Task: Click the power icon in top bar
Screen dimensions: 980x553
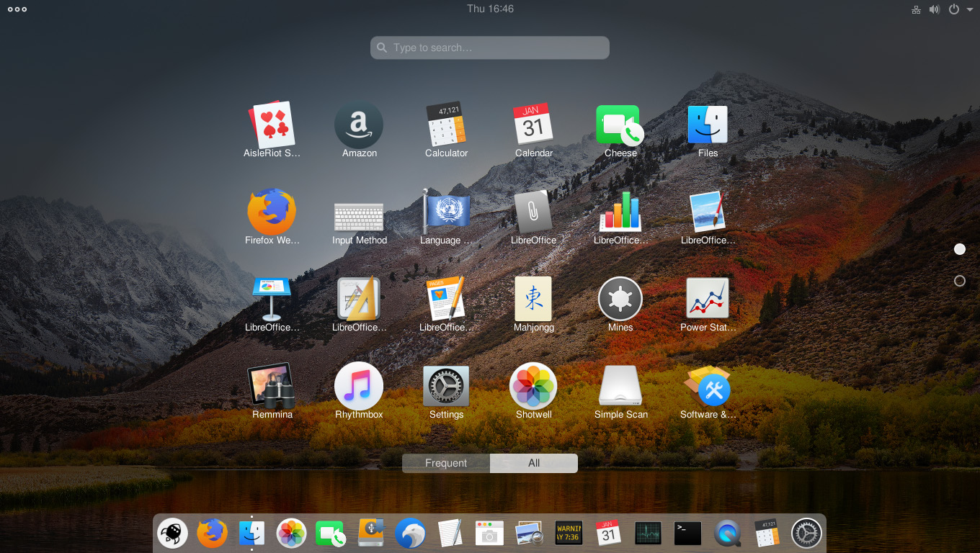Action: [x=953, y=9]
